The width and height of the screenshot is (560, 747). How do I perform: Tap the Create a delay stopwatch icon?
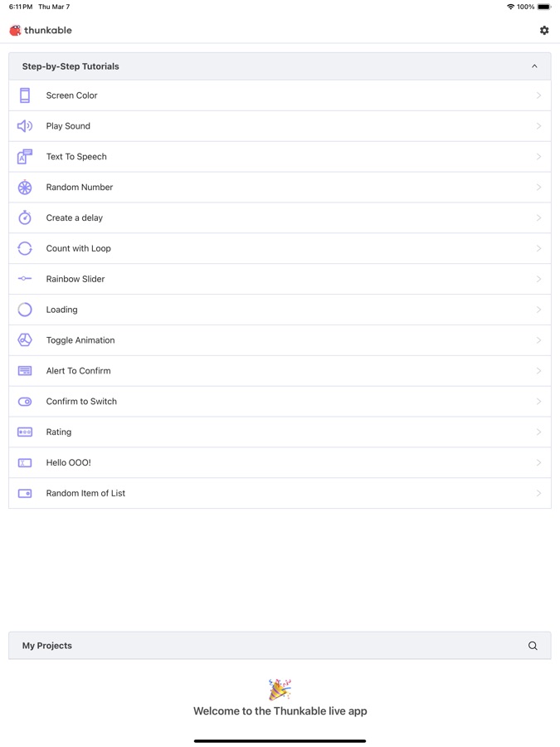pyautogui.click(x=25, y=217)
